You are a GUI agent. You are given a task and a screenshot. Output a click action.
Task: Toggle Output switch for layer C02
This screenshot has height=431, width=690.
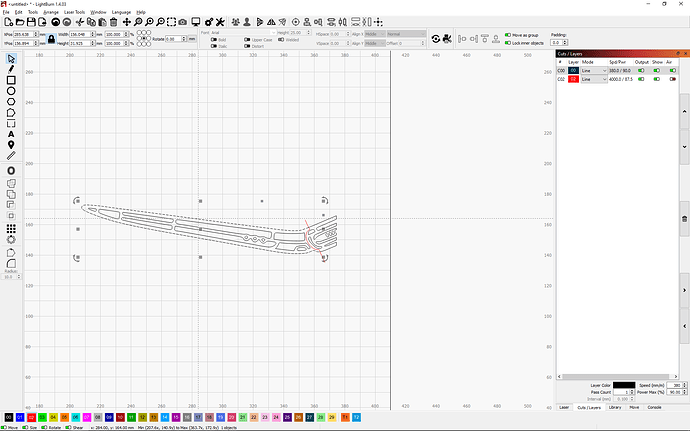point(641,79)
